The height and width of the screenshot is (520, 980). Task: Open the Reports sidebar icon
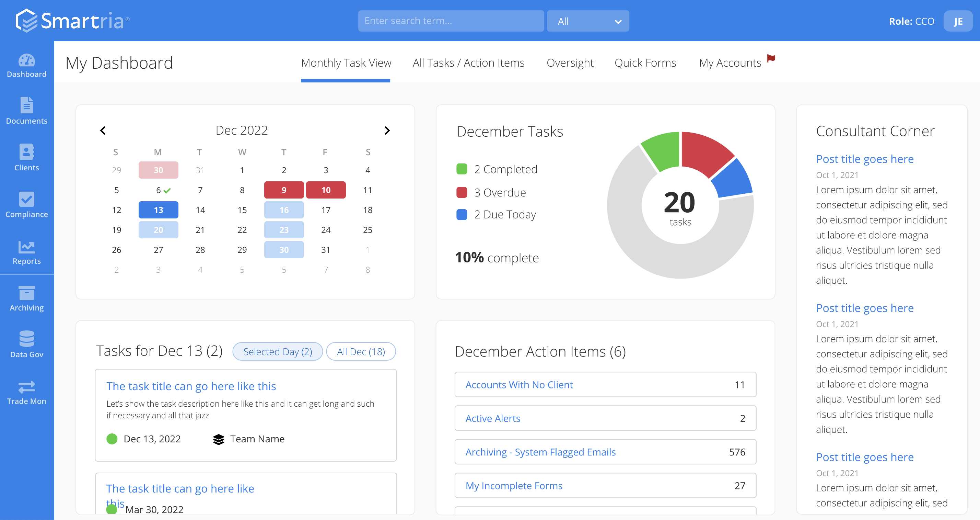pyautogui.click(x=27, y=247)
